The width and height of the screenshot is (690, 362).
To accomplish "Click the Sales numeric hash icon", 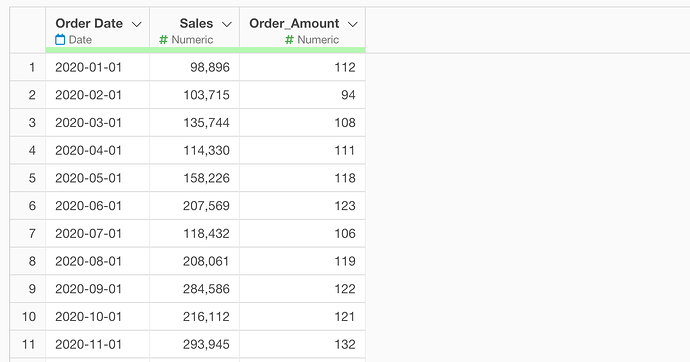I will [x=163, y=40].
